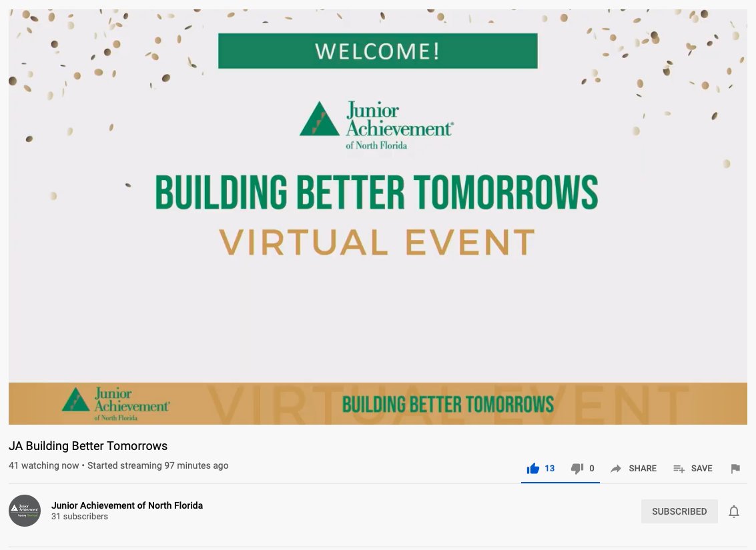Toggle the notification bell
Viewport: 756px width, 550px height.
click(x=734, y=511)
